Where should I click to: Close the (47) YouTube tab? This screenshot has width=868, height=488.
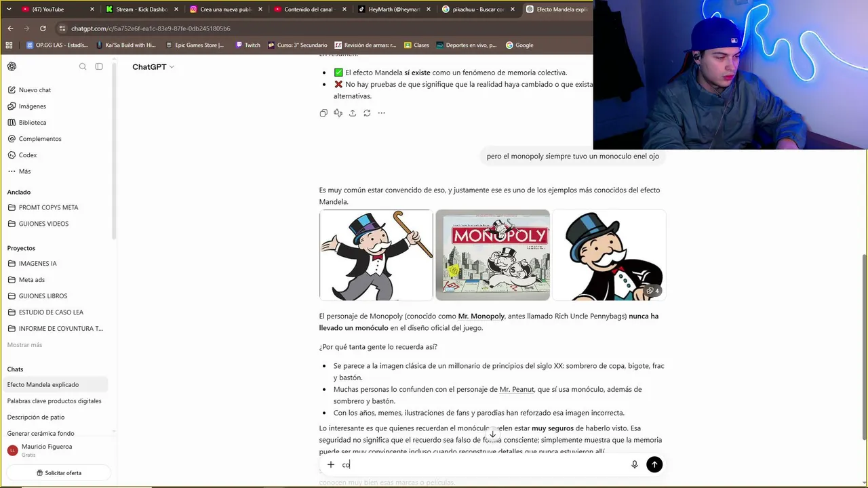click(x=92, y=9)
